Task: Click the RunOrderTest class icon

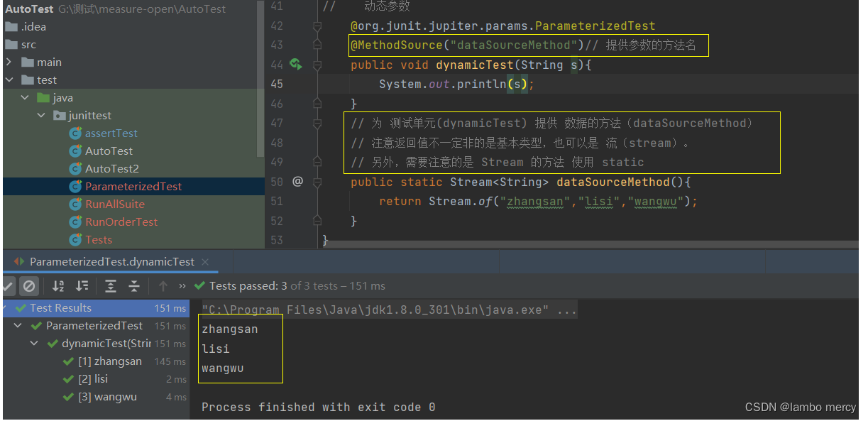Action: [x=75, y=222]
